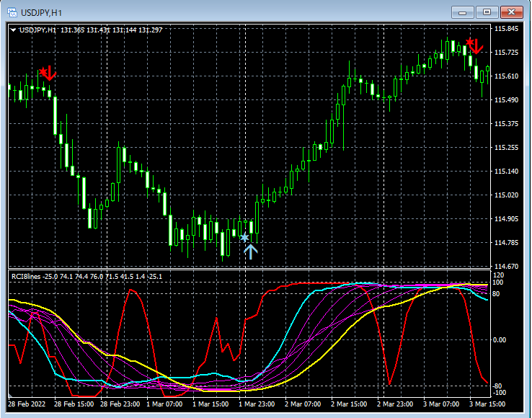Click the 114.785 price level label
The image size is (532, 418).
pyautogui.click(x=506, y=243)
